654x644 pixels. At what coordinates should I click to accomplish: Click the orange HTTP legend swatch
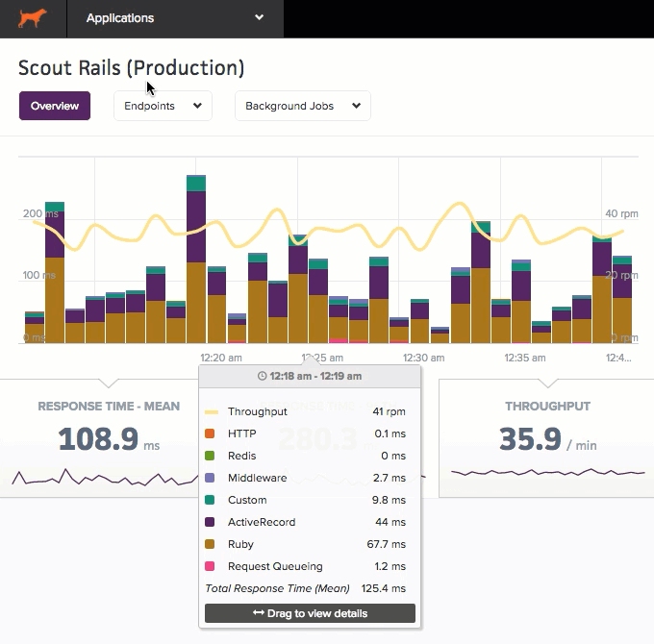210,433
